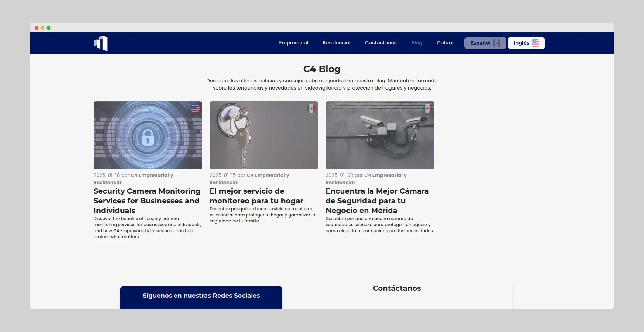Click the Mexico flag on the cameras blog card
644x332 pixels.
pos(428,108)
